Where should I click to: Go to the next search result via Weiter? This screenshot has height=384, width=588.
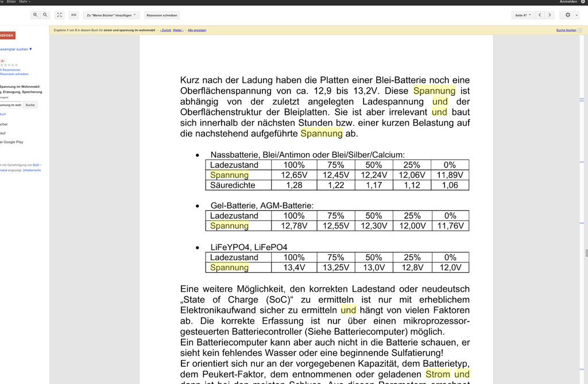(x=178, y=30)
